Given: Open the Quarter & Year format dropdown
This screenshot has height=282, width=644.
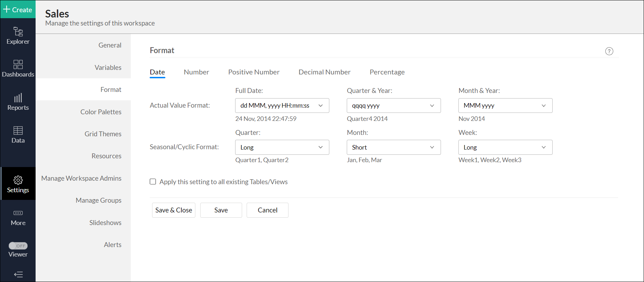Looking at the screenshot, I should 394,106.
